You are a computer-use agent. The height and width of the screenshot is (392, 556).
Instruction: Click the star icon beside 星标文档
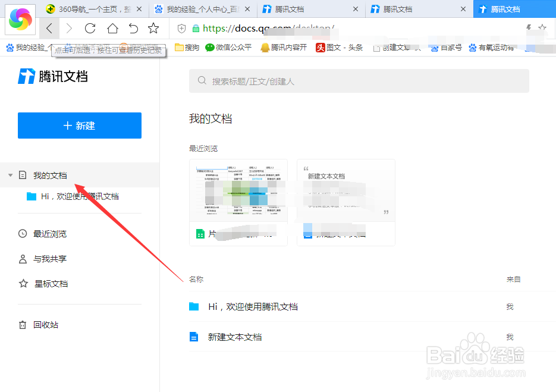(21, 284)
